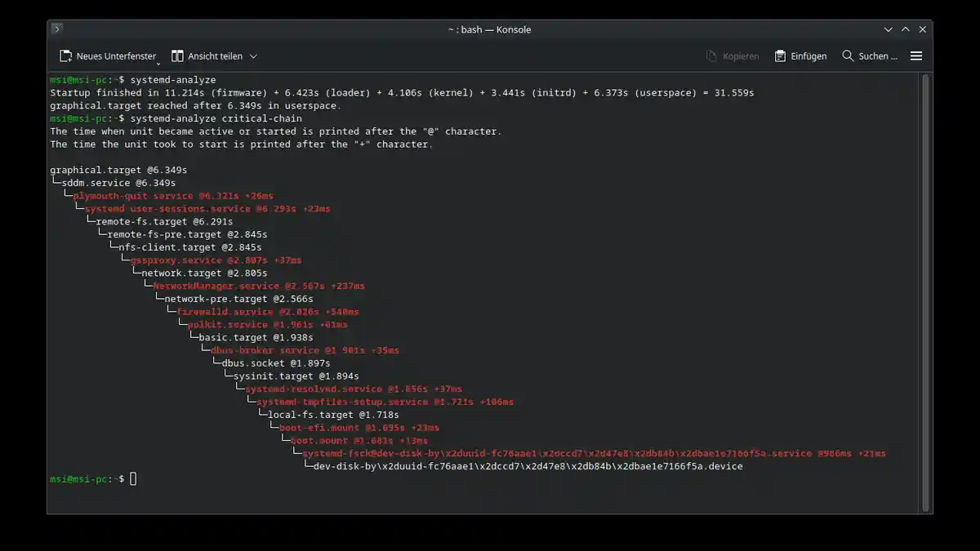Open a new tab with Neues Unterfenster
Viewport: 980px width, 551px height.
[107, 56]
